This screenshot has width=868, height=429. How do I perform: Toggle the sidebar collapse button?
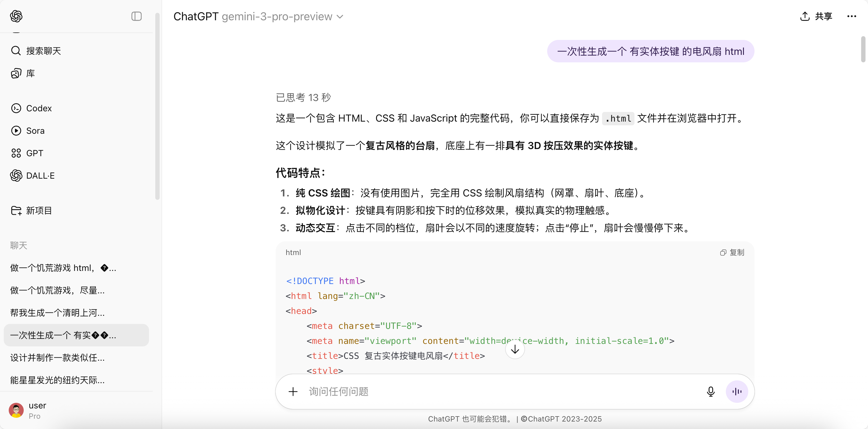tap(136, 16)
